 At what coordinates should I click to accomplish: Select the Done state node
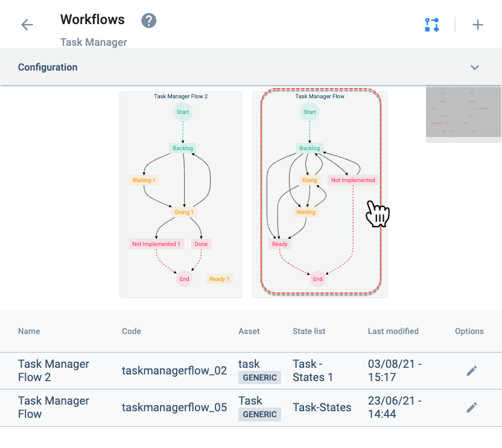point(201,244)
